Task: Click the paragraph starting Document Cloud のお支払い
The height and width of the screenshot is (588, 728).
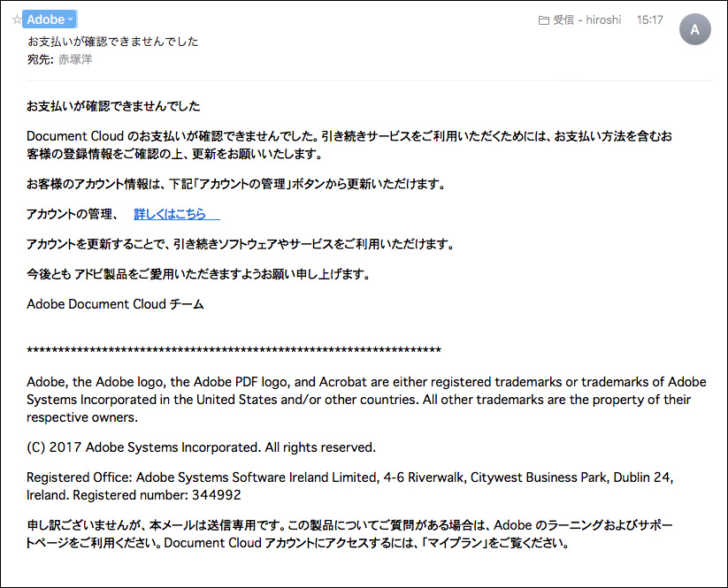Action: (x=349, y=145)
